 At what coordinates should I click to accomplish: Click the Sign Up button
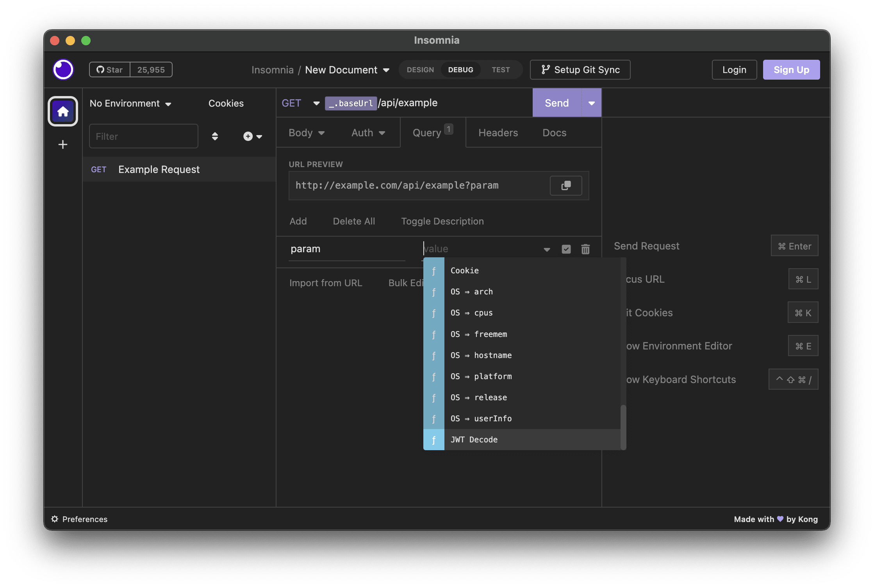(x=791, y=70)
